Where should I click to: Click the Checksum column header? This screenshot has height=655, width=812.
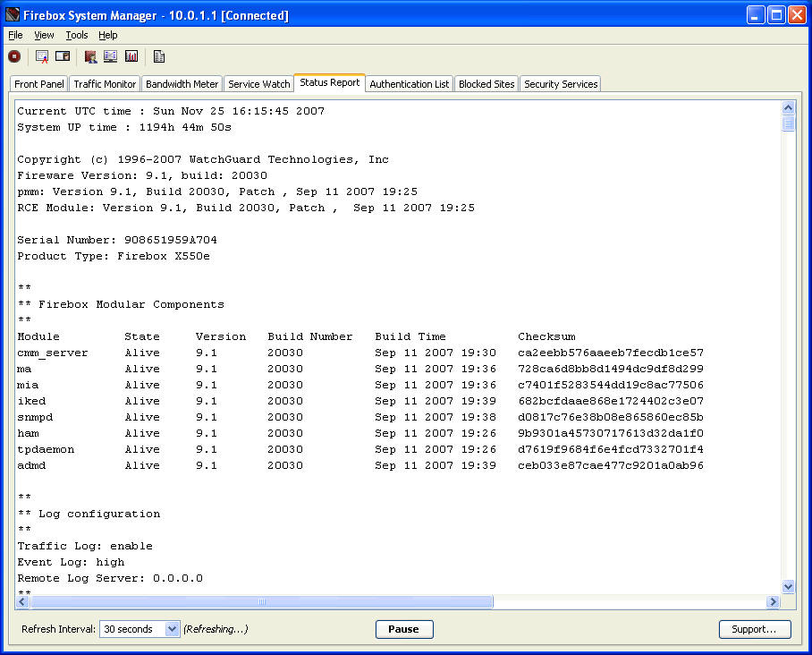(546, 336)
